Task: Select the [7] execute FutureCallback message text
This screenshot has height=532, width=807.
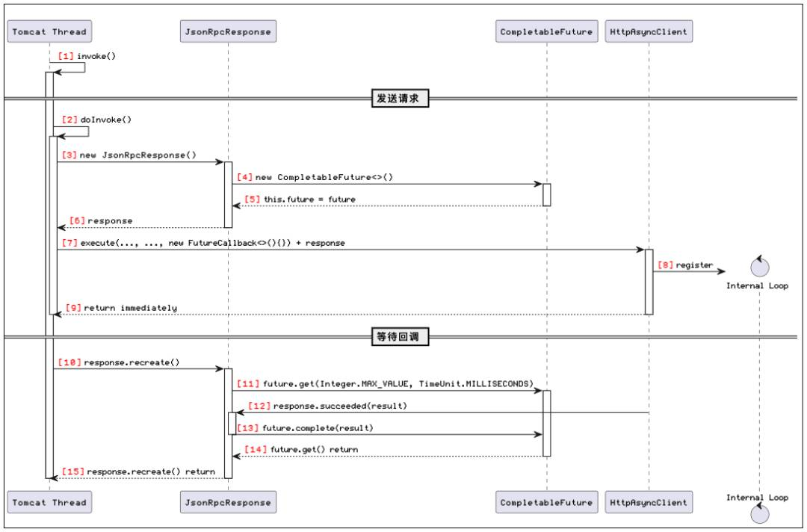Action: (203, 243)
